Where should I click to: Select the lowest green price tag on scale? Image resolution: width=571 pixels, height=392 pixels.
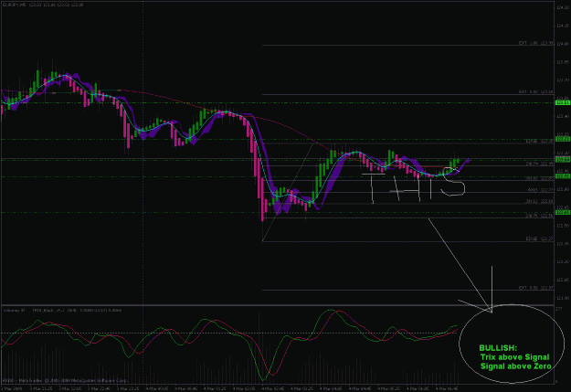563,212
